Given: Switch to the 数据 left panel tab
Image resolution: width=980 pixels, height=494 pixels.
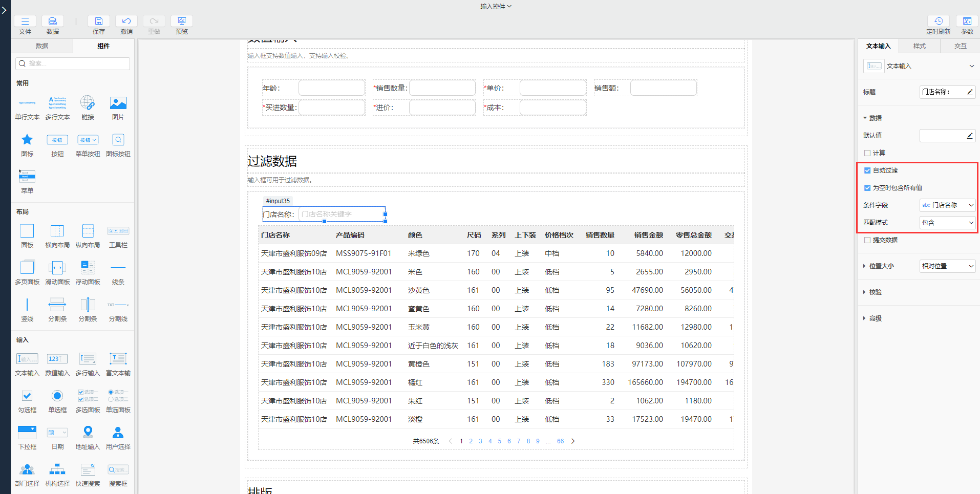Looking at the screenshot, I should coord(42,46).
